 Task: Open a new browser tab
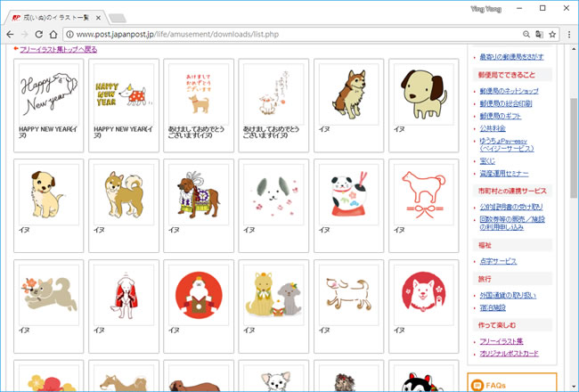click(x=118, y=18)
